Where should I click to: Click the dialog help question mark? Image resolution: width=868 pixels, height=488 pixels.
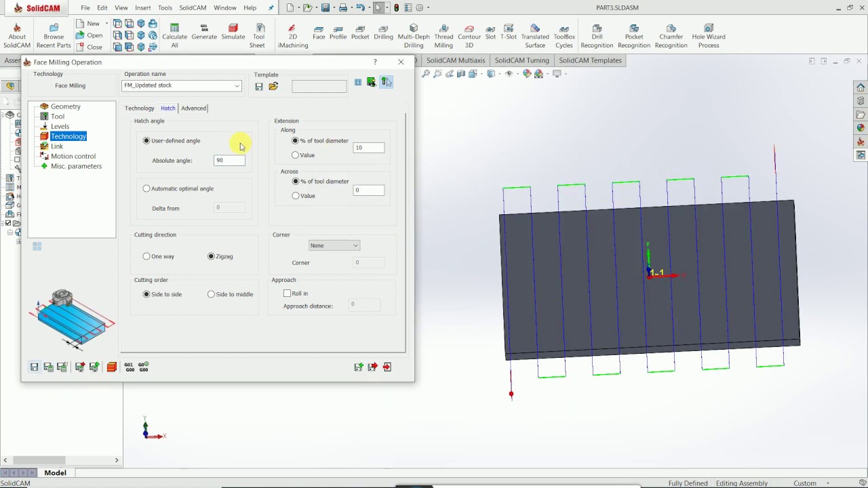tap(375, 62)
